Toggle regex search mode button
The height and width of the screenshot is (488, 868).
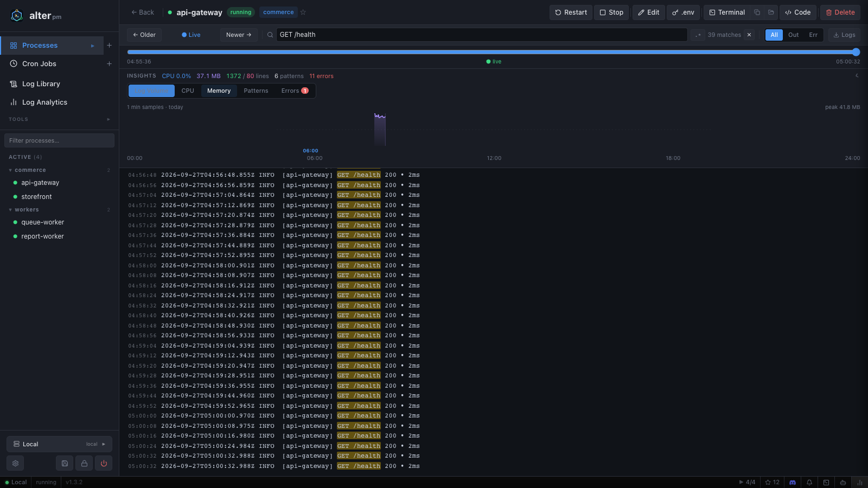(x=698, y=35)
